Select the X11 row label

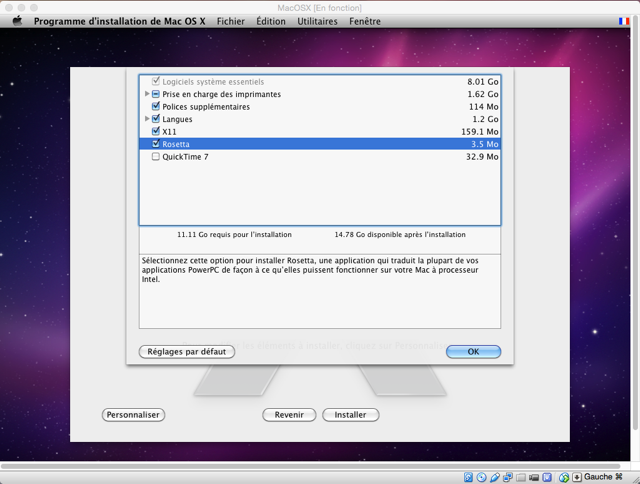coord(169,132)
